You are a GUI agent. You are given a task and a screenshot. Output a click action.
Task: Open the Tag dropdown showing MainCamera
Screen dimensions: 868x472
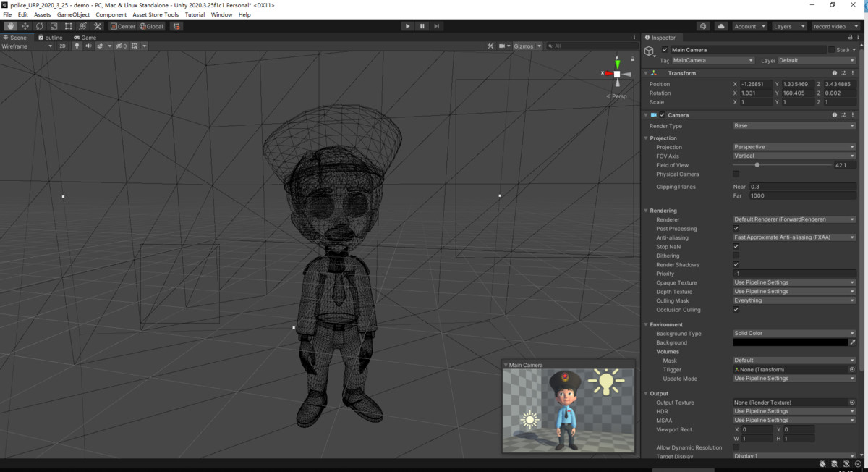[712, 61]
